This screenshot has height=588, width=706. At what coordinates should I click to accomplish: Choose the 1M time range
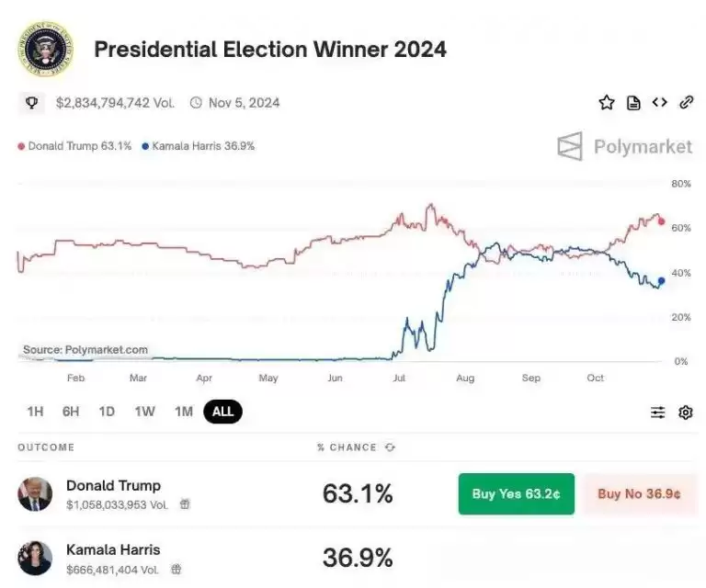(x=184, y=412)
